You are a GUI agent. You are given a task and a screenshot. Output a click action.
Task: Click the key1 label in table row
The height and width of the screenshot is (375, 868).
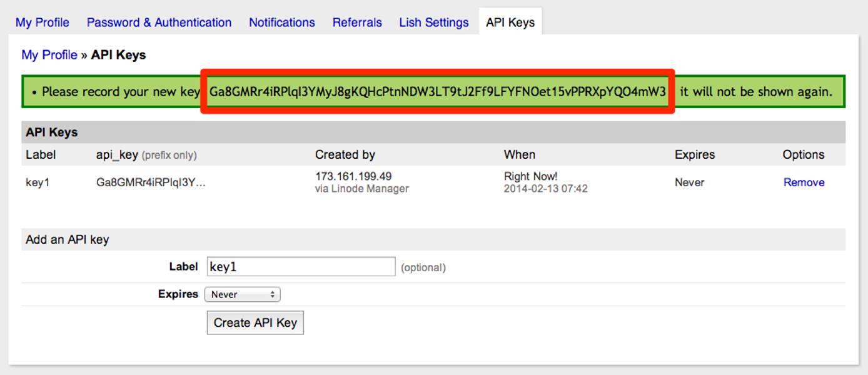coord(38,182)
